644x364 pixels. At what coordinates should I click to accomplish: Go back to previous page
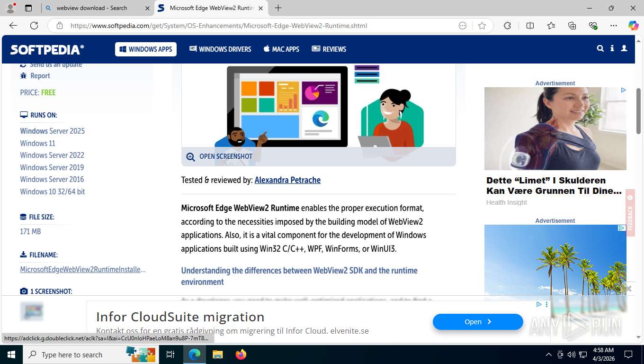[x=13, y=26]
